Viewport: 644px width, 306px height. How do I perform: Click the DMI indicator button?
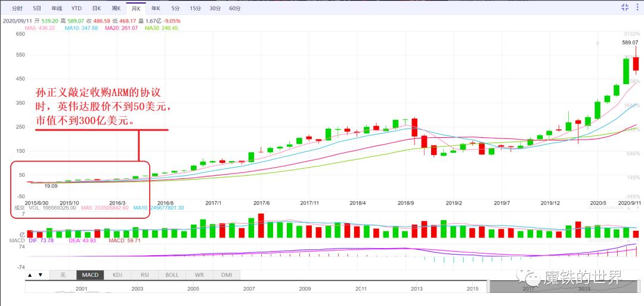[x=227, y=275]
